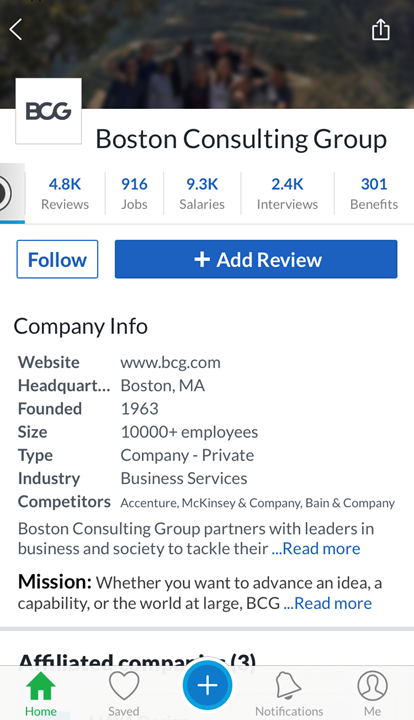
Task: Expand the Mission text Read more
Action: click(328, 603)
